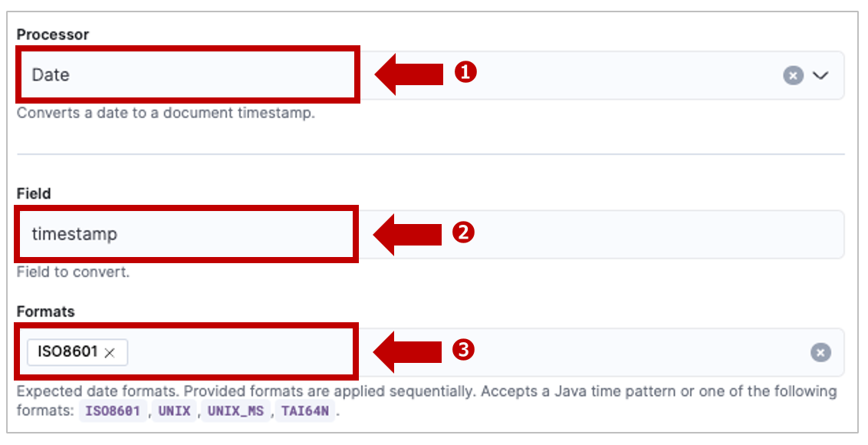Image resolution: width=868 pixels, height=445 pixels.
Task: Click the ISO8601 code badge in help text
Action: coord(113,411)
